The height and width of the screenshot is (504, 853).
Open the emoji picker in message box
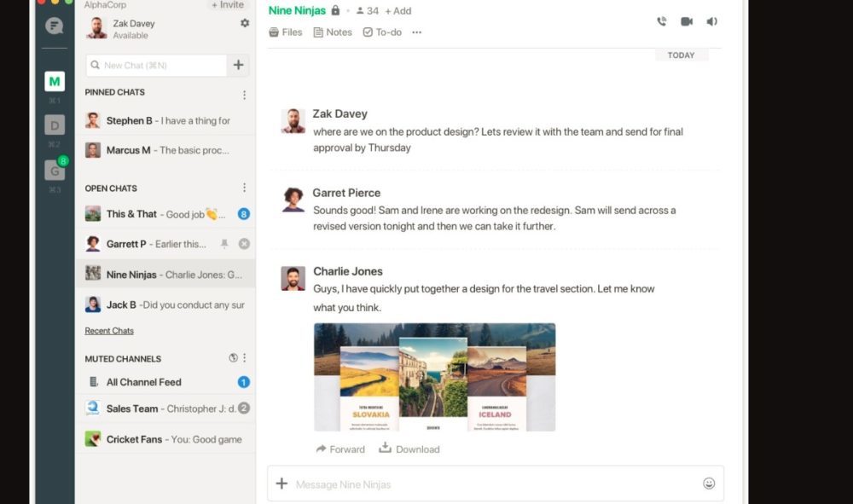(x=709, y=484)
